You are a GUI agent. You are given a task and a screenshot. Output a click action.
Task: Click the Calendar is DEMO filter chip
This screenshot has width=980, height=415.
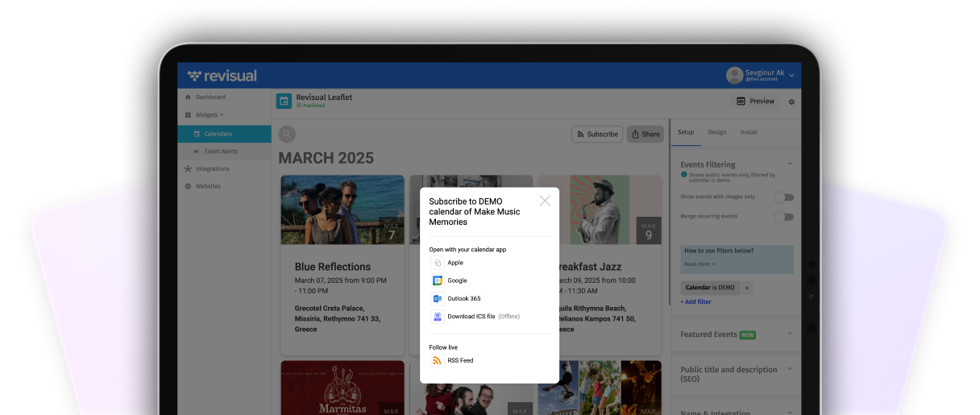(x=709, y=288)
